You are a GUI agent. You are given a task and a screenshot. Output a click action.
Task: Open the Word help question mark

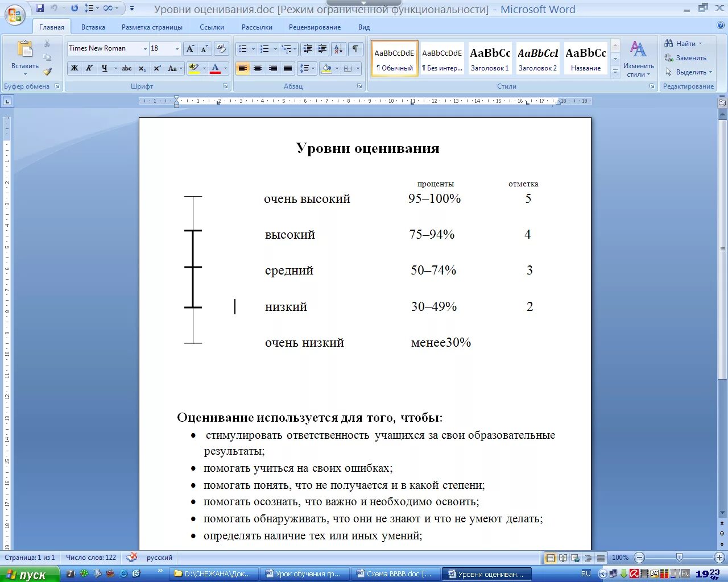click(721, 26)
